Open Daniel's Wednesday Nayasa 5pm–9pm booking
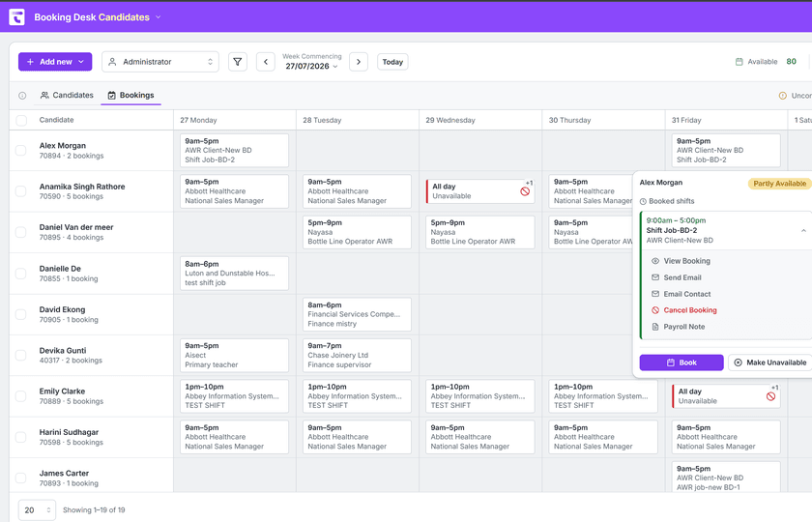Viewport: 812px width, 522px height. 480,232
